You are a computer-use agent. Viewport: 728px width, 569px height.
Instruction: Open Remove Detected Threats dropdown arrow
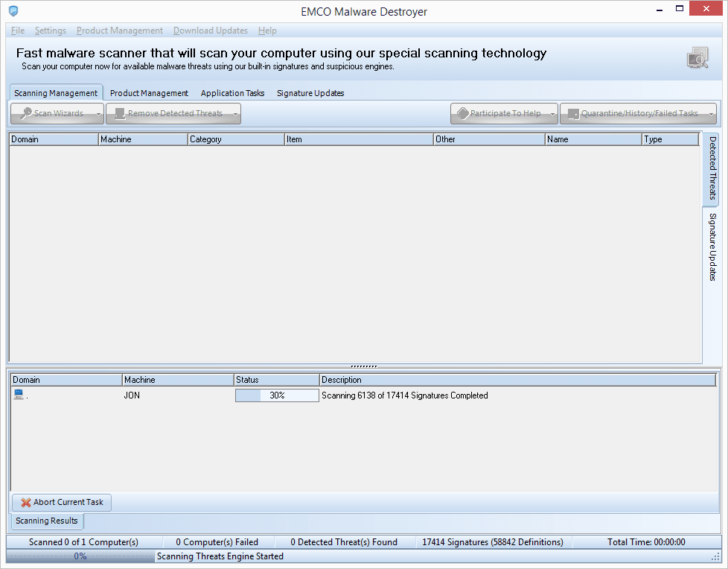pos(235,115)
